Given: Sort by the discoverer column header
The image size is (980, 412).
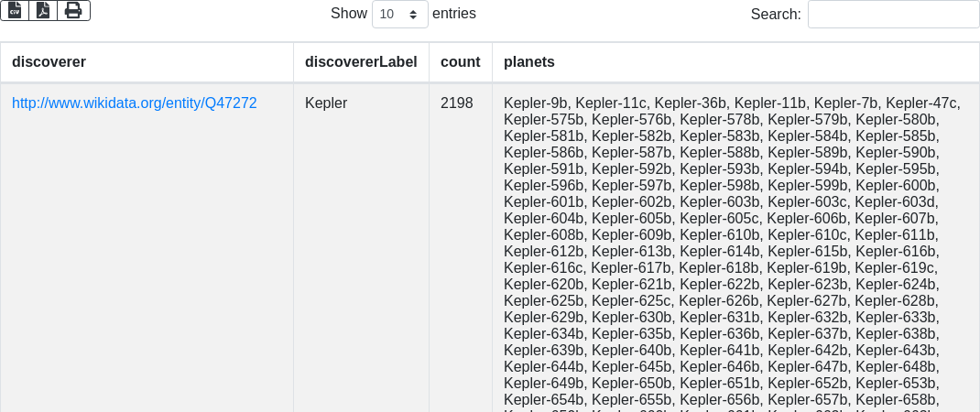Looking at the screenshot, I should coord(49,62).
